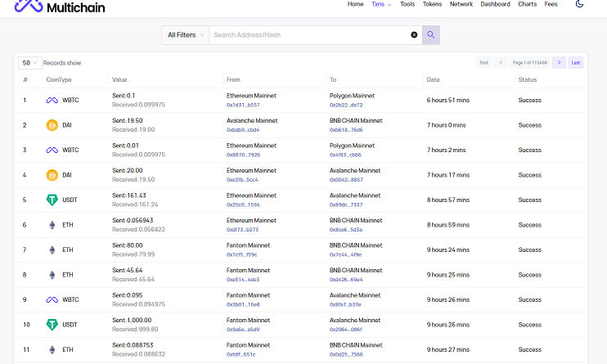The image size is (607, 364).
Task: Open the Tokens menu item
Action: (x=432, y=4)
